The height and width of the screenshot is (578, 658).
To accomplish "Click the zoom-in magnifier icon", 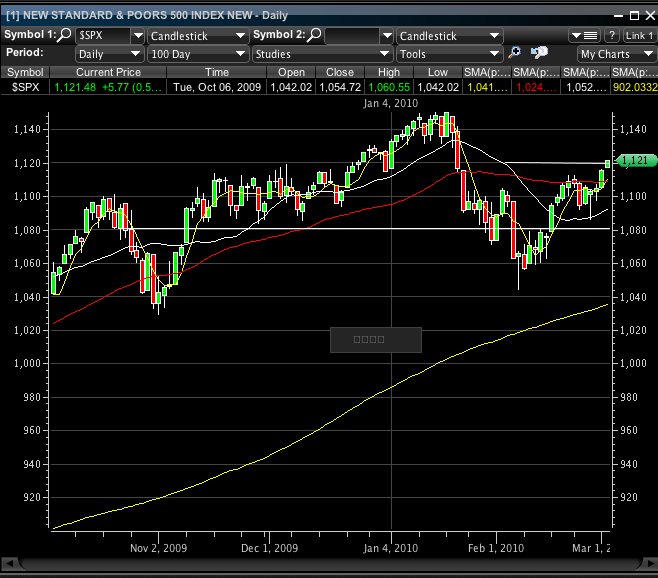I will tap(515, 54).
